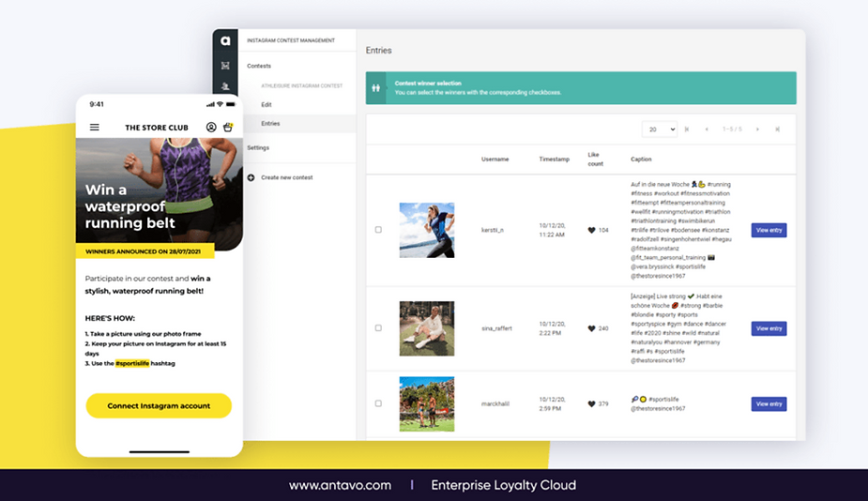Screen dimensions: 868x501
Task: Open marckhalil photo thumbnail
Action: [427, 404]
